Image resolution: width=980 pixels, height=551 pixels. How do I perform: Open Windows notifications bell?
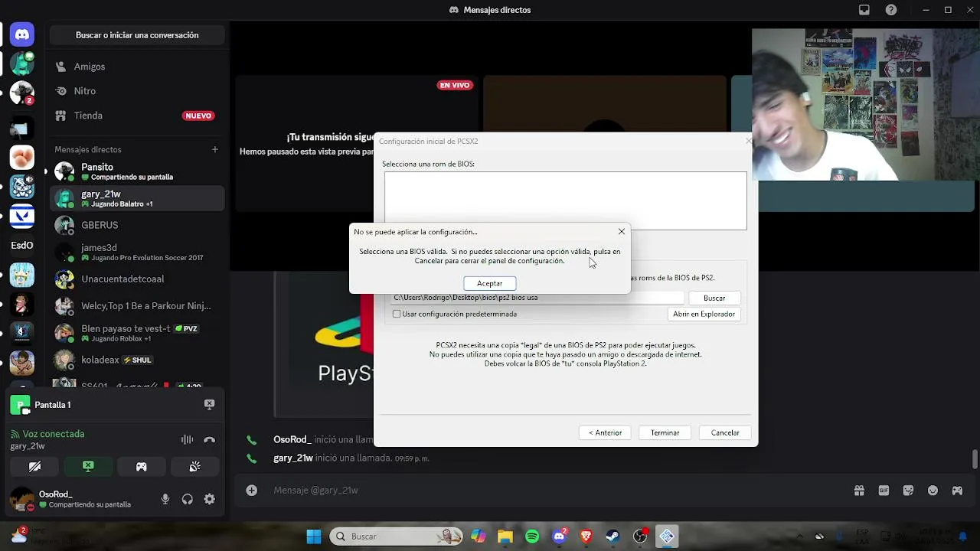[x=963, y=536]
